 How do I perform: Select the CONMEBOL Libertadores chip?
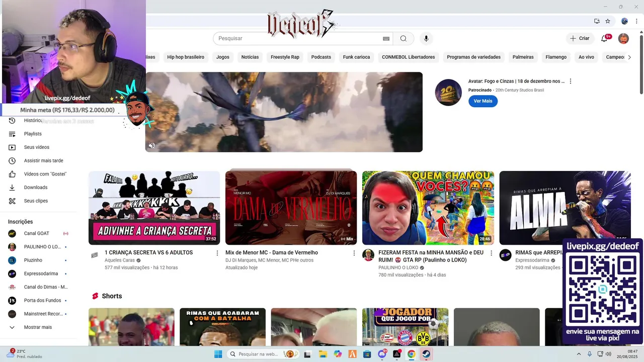408,57
